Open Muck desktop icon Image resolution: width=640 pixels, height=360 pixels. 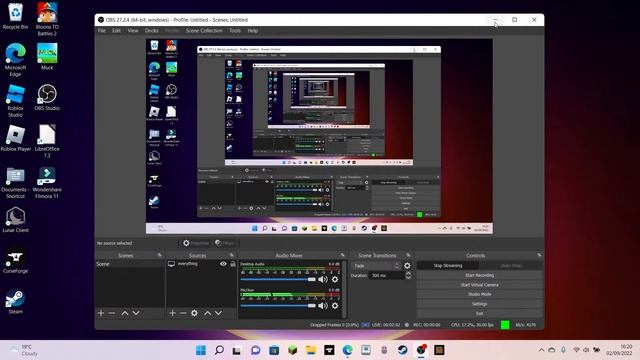tap(47, 57)
